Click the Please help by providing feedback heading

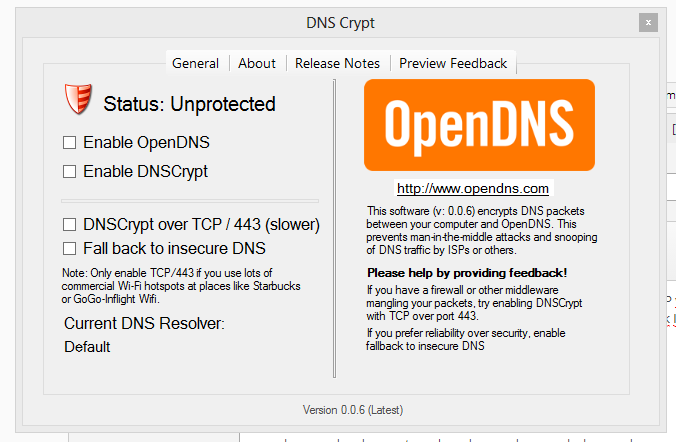click(x=467, y=272)
